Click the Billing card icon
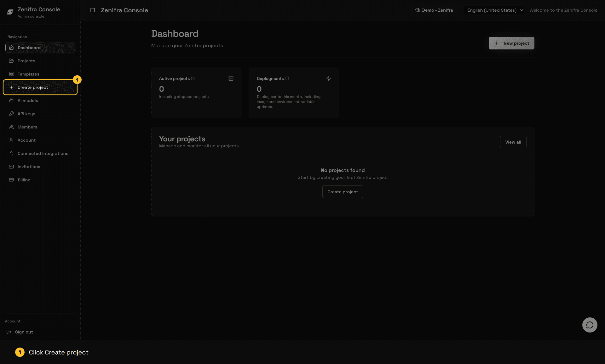This screenshot has width=605, height=364. tap(11, 180)
